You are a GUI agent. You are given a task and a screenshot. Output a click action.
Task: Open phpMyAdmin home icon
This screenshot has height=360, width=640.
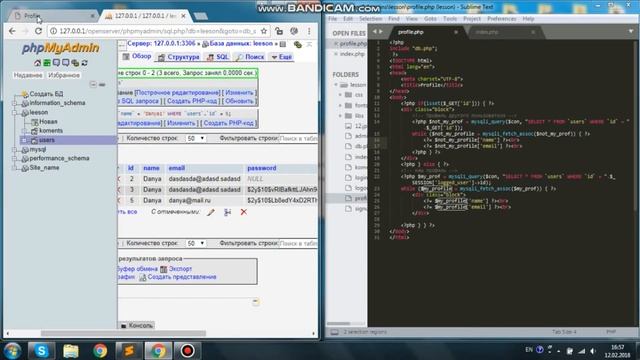[x=38, y=63]
